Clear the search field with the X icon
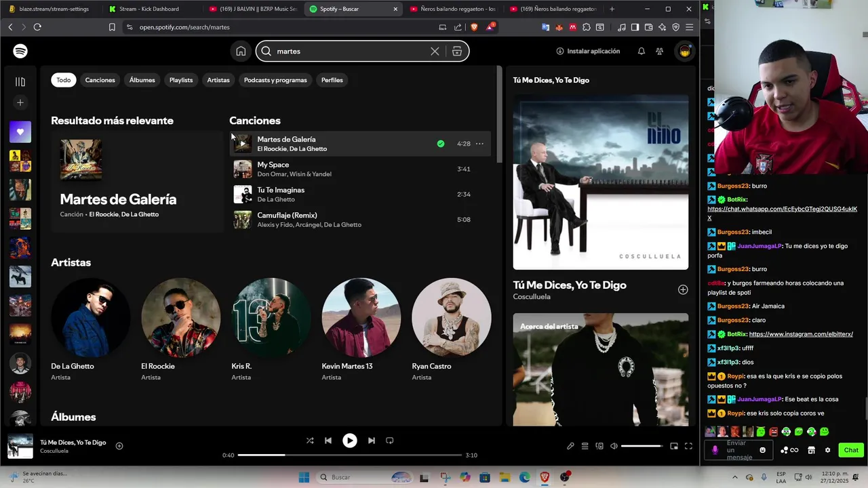This screenshot has height=488, width=868. pos(435,51)
